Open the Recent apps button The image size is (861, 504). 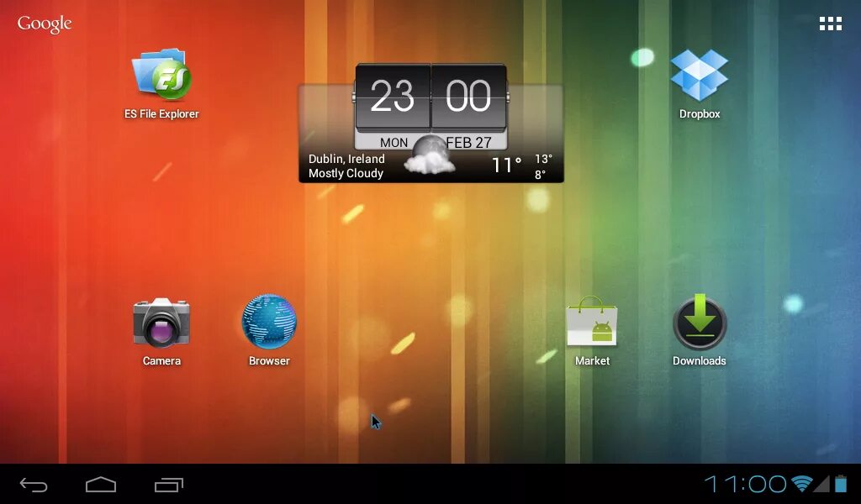click(x=168, y=485)
